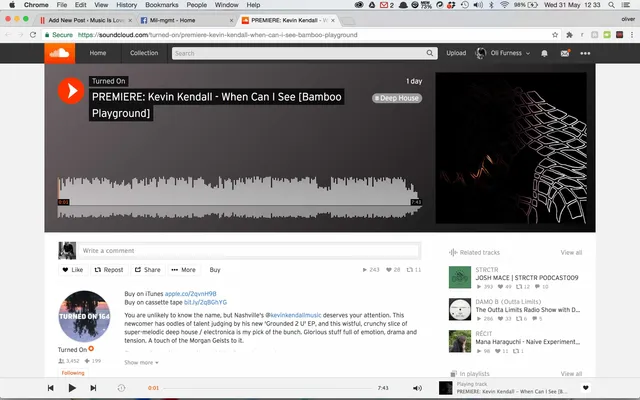
Task: Play the track with the big orange button
Action: coord(71,91)
